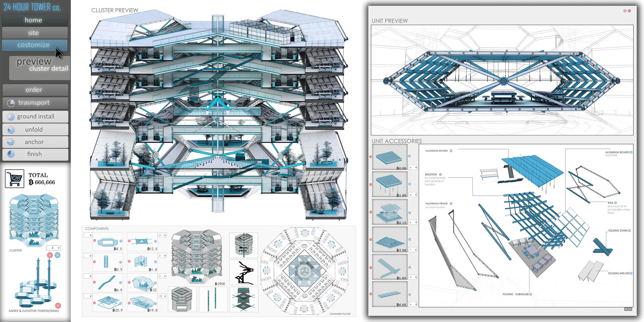The image size is (644, 322).
Task: Open the order menu item
Action: coord(35,90)
